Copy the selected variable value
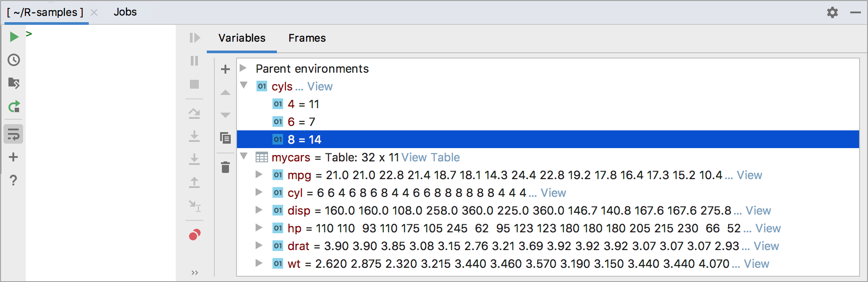The width and height of the screenshot is (868, 282). pyautogui.click(x=225, y=138)
